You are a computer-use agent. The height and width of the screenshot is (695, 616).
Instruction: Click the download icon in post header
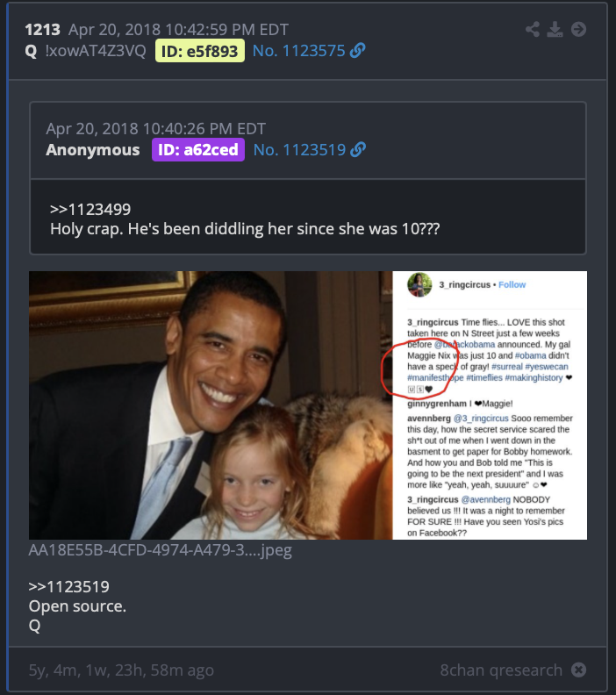pyautogui.click(x=555, y=29)
